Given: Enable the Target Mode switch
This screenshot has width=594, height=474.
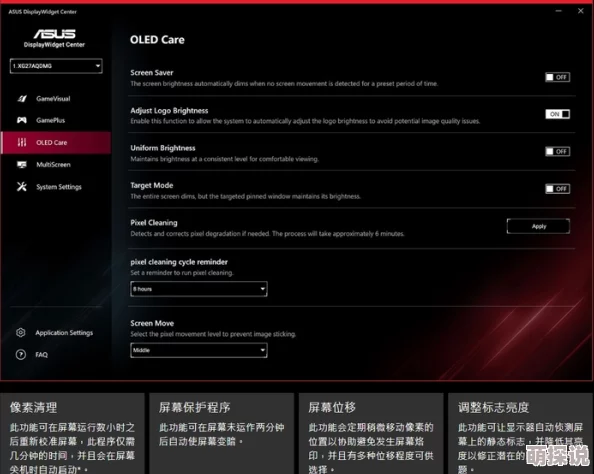Looking at the screenshot, I should 557,189.
